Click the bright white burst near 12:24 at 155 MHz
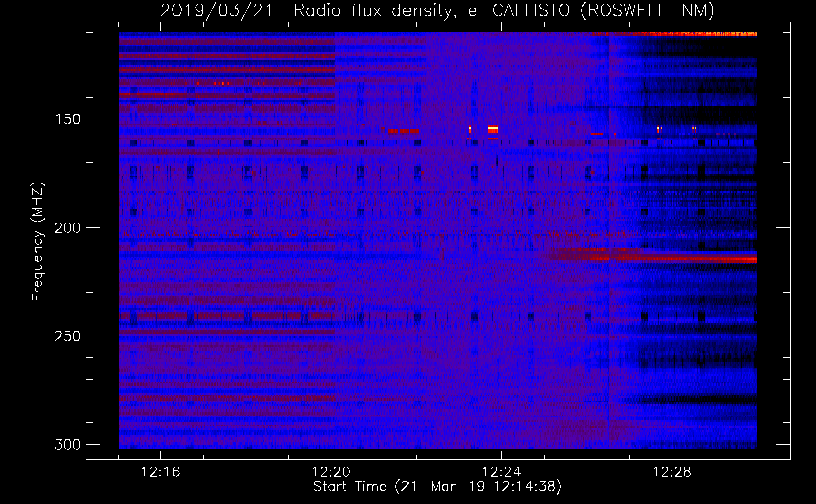The height and width of the screenshot is (504, 816). (493, 130)
